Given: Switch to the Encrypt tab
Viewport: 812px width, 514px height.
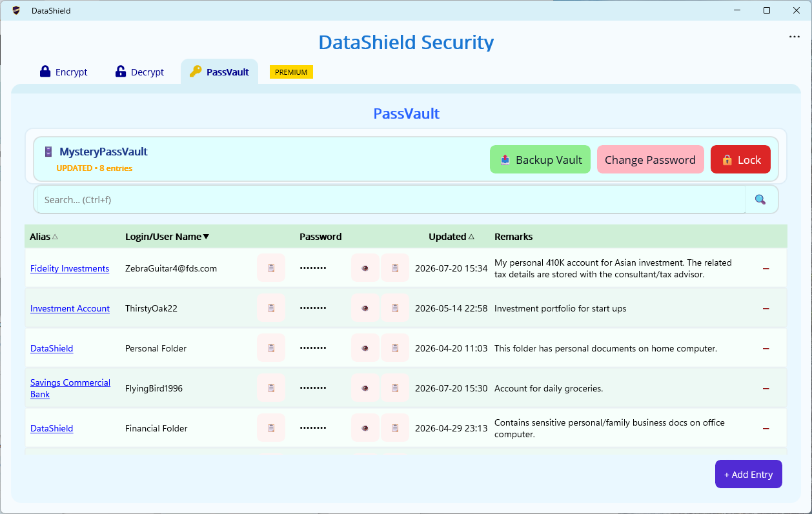Looking at the screenshot, I should pos(64,72).
